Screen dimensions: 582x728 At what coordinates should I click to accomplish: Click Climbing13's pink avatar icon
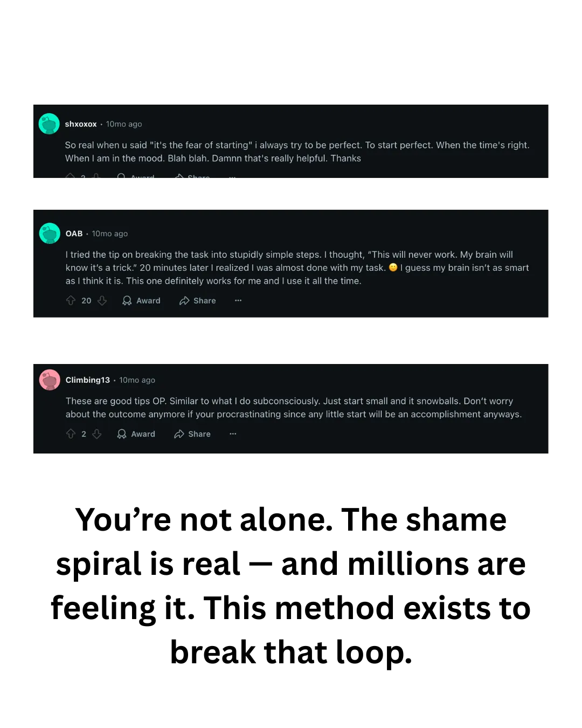(x=50, y=380)
